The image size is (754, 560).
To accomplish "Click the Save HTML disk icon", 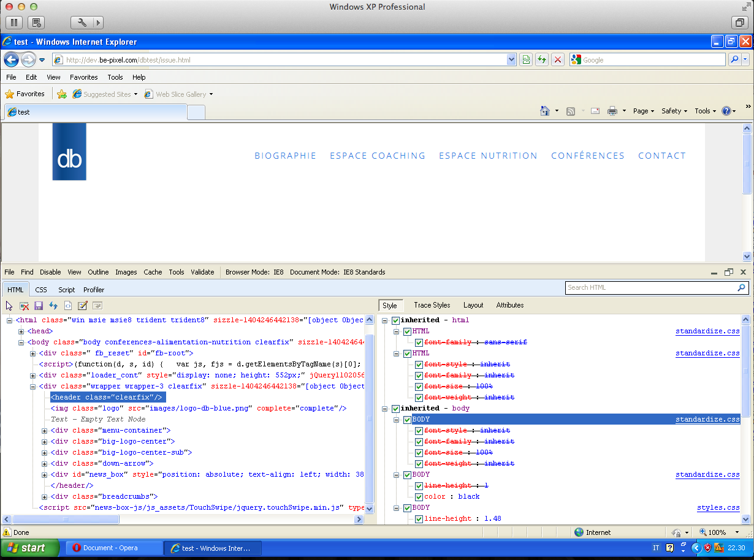I will click(39, 305).
